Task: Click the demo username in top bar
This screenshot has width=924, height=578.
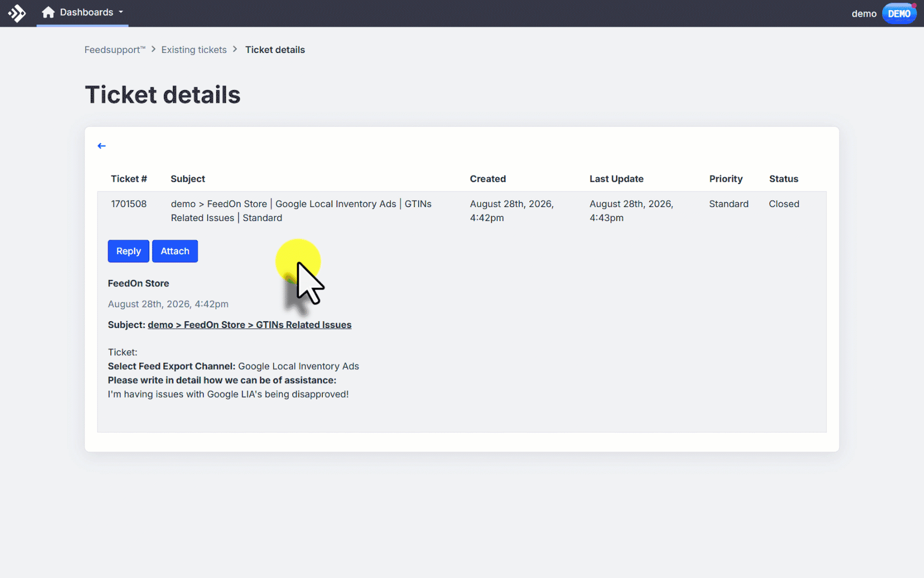Action: tap(864, 13)
